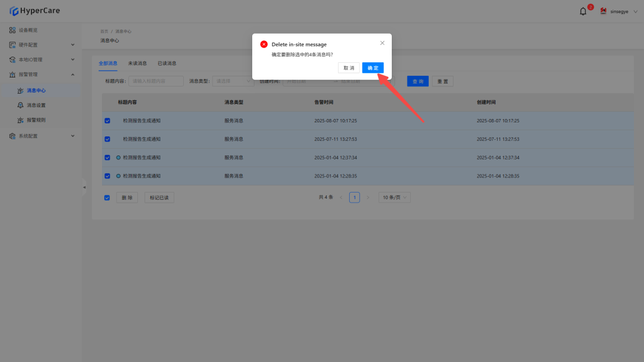
Task: Uncheck the 2025-07-11 13:27:53 message row
Action: [108, 139]
